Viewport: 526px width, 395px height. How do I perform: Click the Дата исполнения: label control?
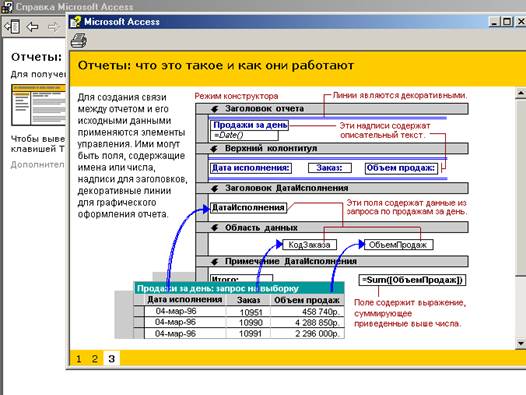[251, 168]
